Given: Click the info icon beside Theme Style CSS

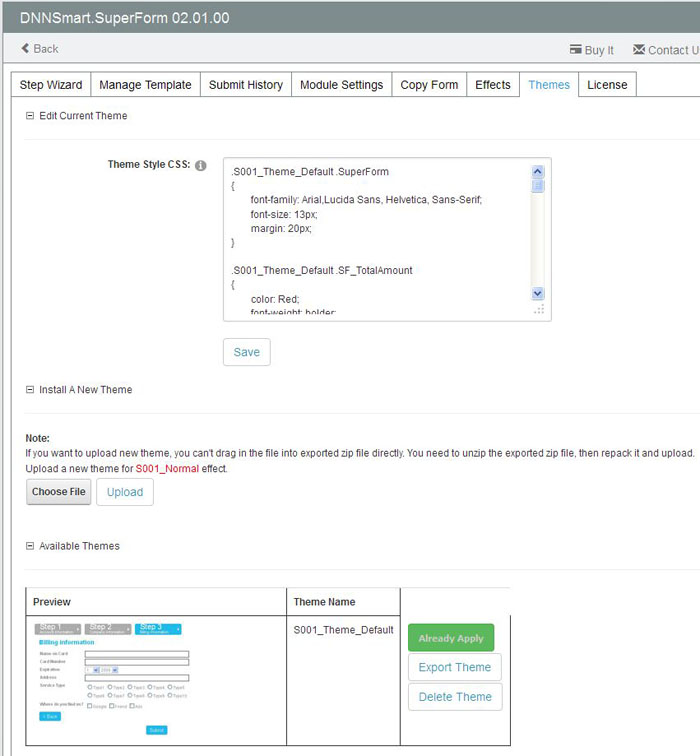Looking at the screenshot, I should pos(201,165).
